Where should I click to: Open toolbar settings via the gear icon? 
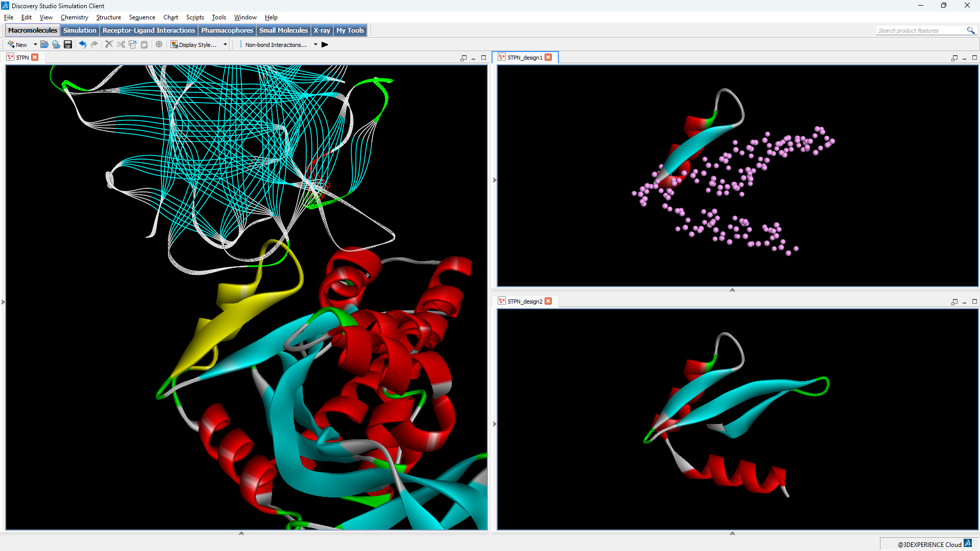point(159,44)
